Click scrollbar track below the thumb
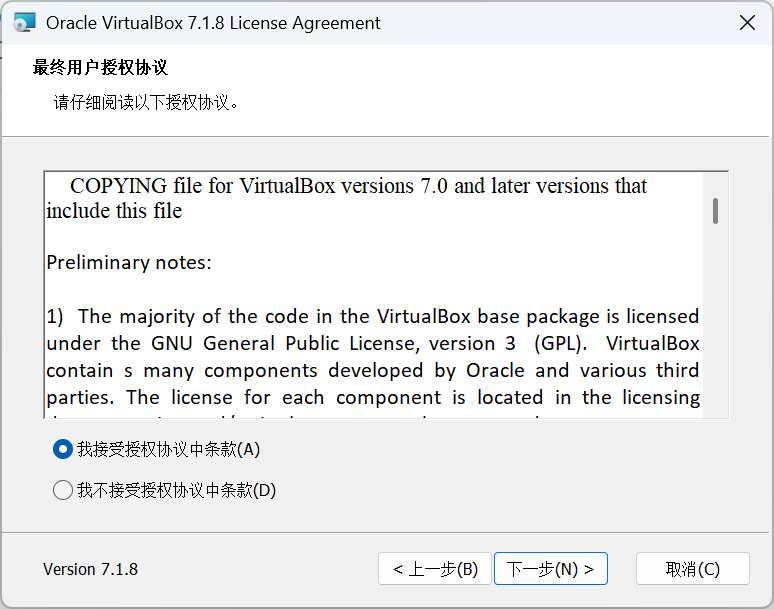The width and height of the screenshot is (774, 609). pyautogui.click(x=716, y=321)
